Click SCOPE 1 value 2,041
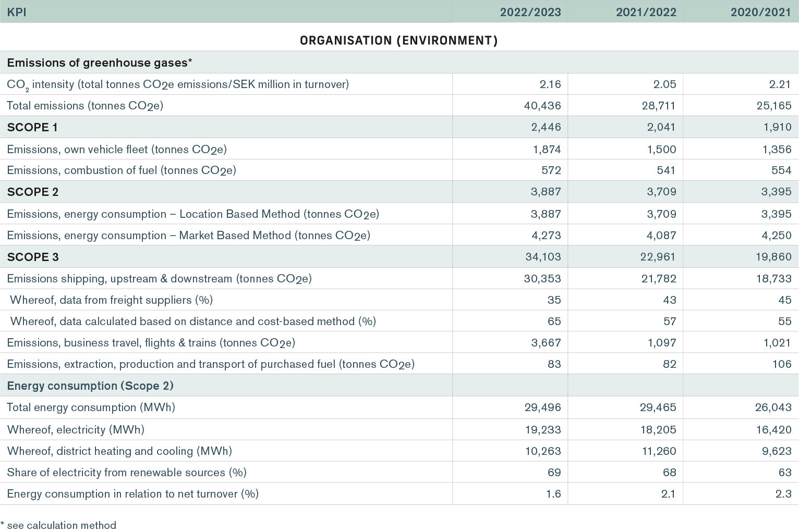 click(661, 127)
